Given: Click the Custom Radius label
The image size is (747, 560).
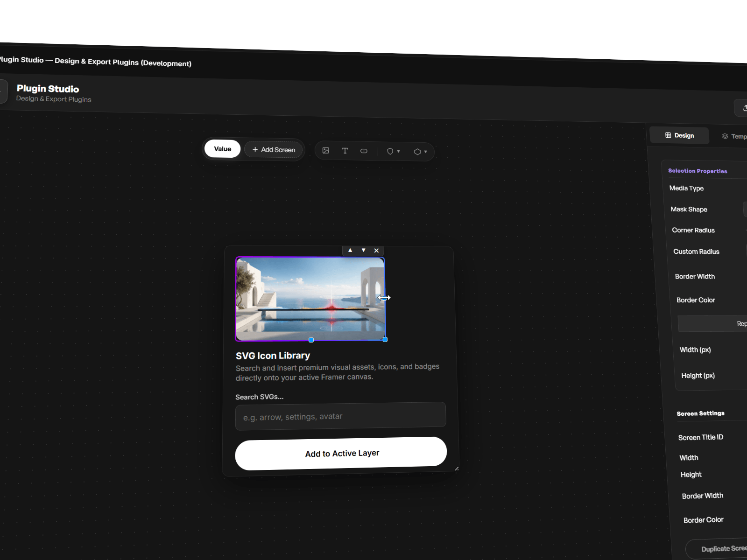Looking at the screenshot, I should [x=696, y=252].
